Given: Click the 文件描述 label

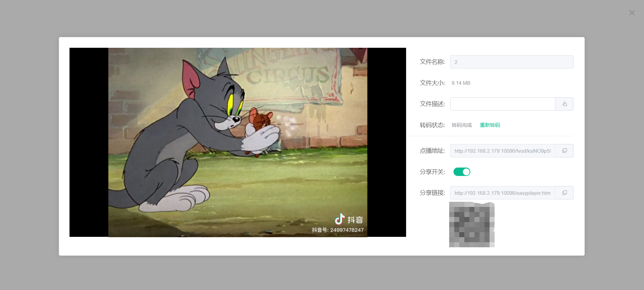Looking at the screenshot, I should (432, 104).
